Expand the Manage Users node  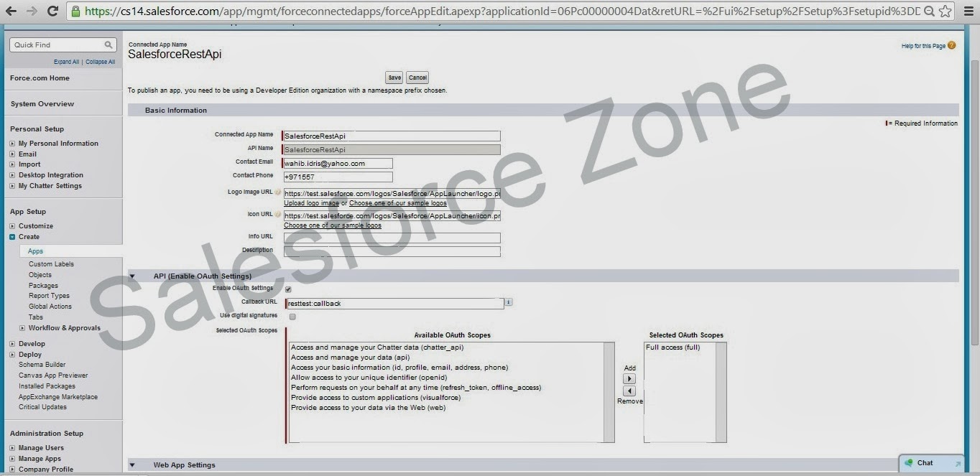[12, 448]
